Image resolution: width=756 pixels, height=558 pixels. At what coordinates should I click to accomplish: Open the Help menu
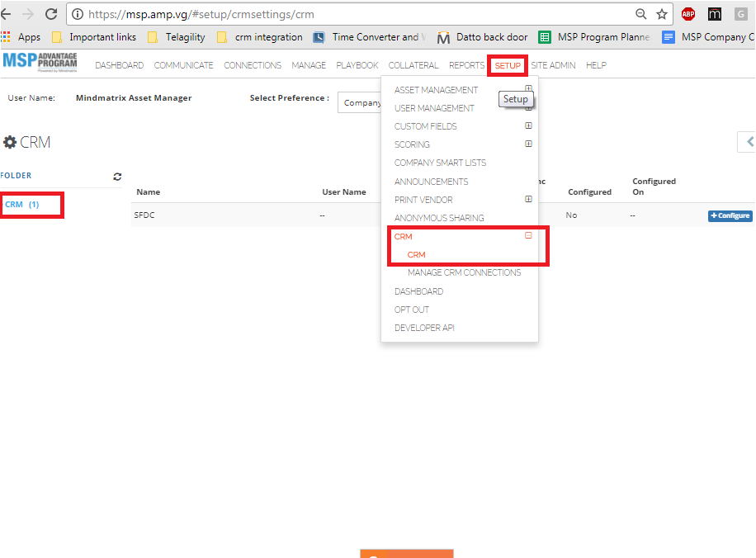click(596, 65)
